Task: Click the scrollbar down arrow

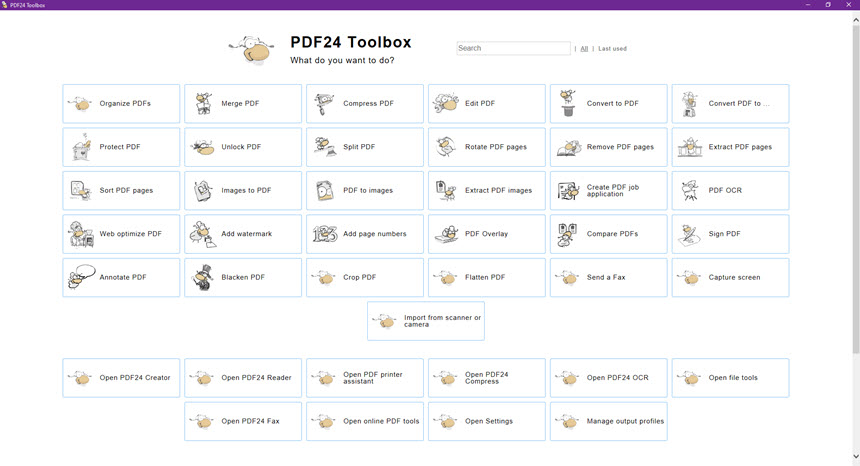Action: point(856,456)
